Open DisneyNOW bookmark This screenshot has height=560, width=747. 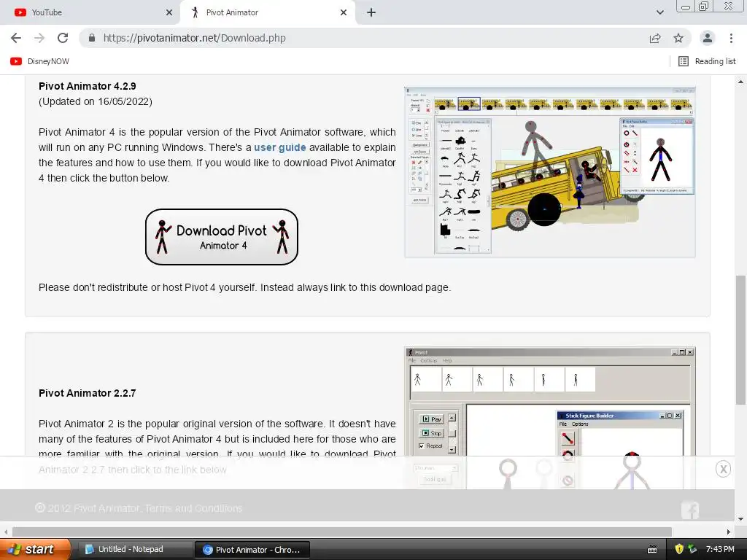[40, 61]
